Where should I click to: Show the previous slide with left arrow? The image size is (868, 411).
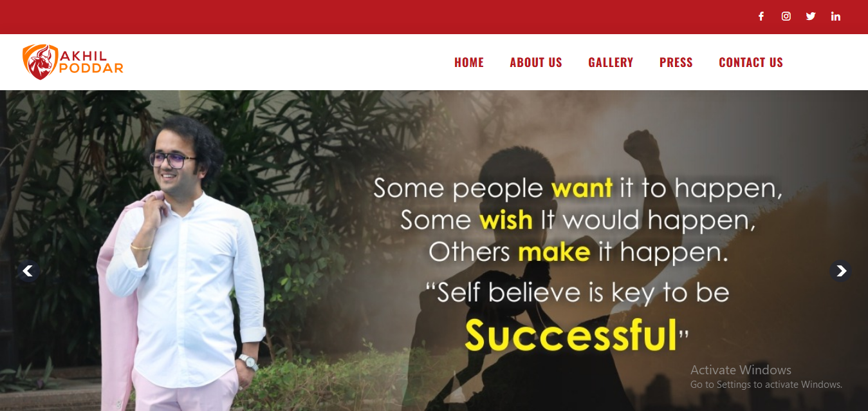click(x=28, y=271)
